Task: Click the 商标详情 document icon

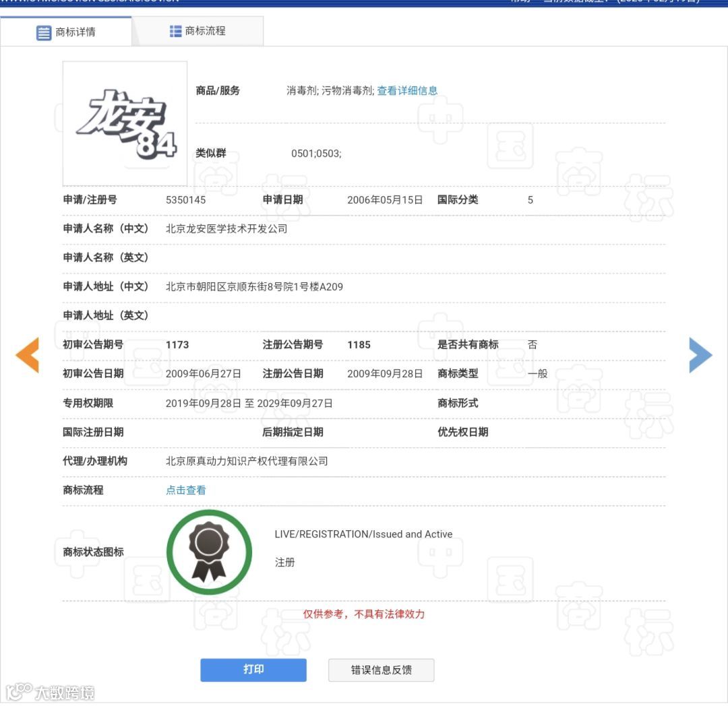Action: pos(44,33)
